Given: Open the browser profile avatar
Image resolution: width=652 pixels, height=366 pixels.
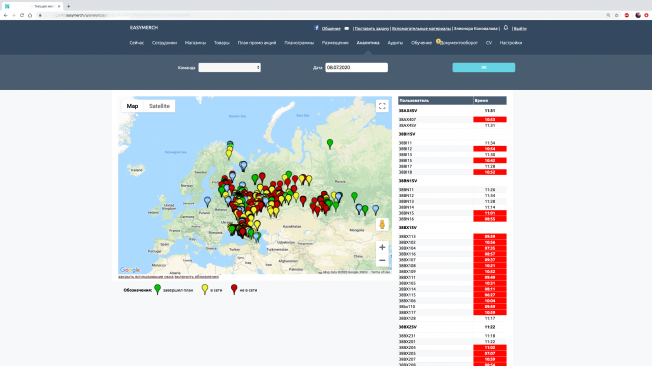Looking at the screenshot, I should point(638,15).
